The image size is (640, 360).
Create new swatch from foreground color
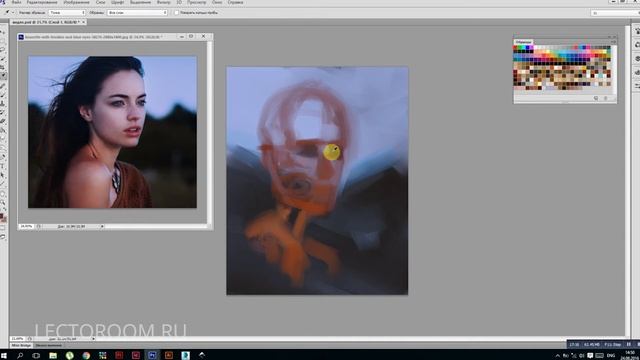click(x=596, y=98)
